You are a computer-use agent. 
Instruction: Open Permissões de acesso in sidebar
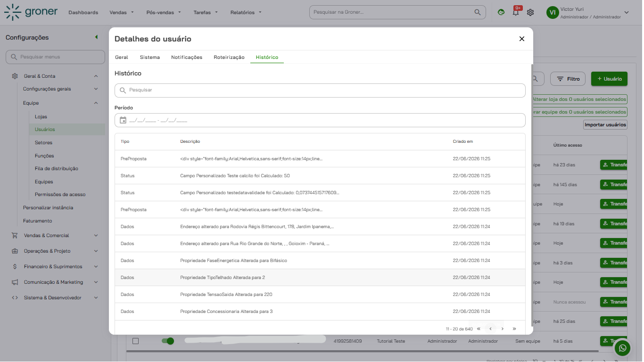[x=60, y=194]
